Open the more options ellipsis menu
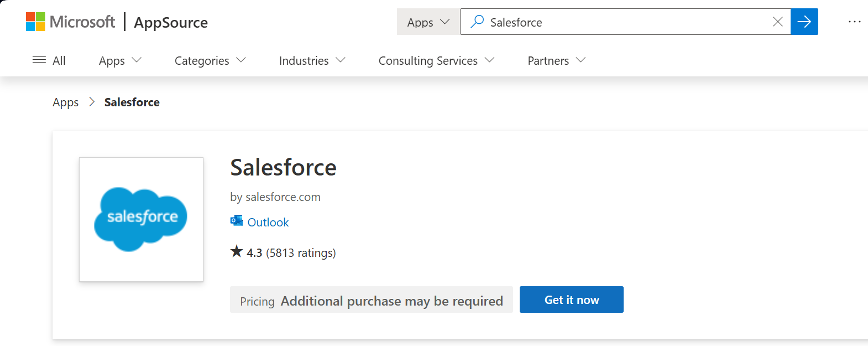The width and height of the screenshot is (868, 346). pyautogui.click(x=854, y=22)
